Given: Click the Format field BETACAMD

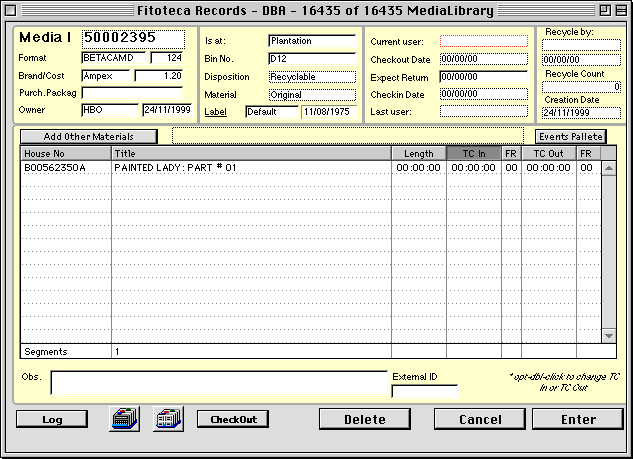Looking at the screenshot, I should tap(114, 58).
